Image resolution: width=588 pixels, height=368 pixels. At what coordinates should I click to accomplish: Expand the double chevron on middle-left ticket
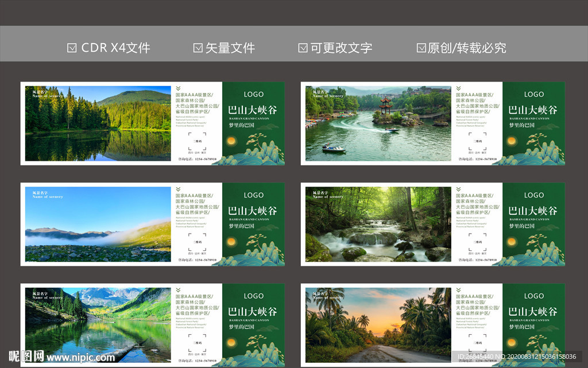[177, 188]
